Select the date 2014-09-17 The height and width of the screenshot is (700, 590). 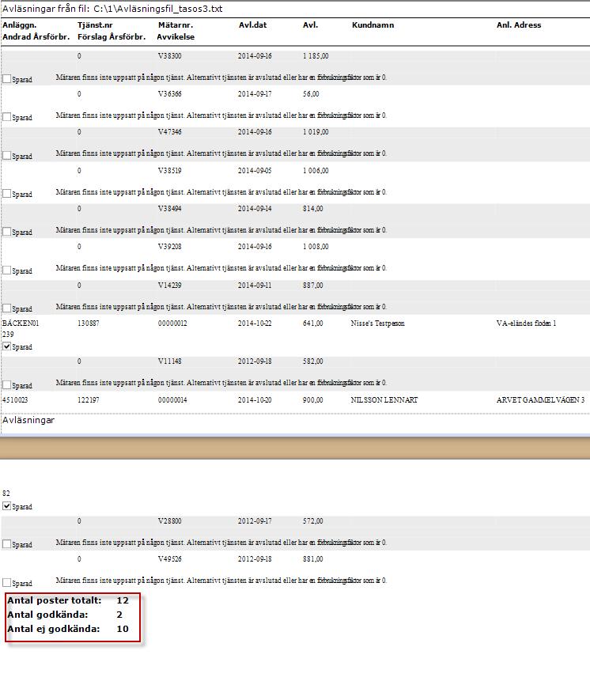click(255, 94)
